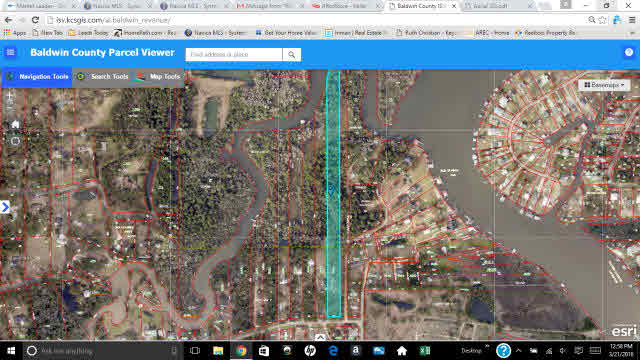Click the locate my position icon
Screen dimensions: 640x360
(15, 141)
